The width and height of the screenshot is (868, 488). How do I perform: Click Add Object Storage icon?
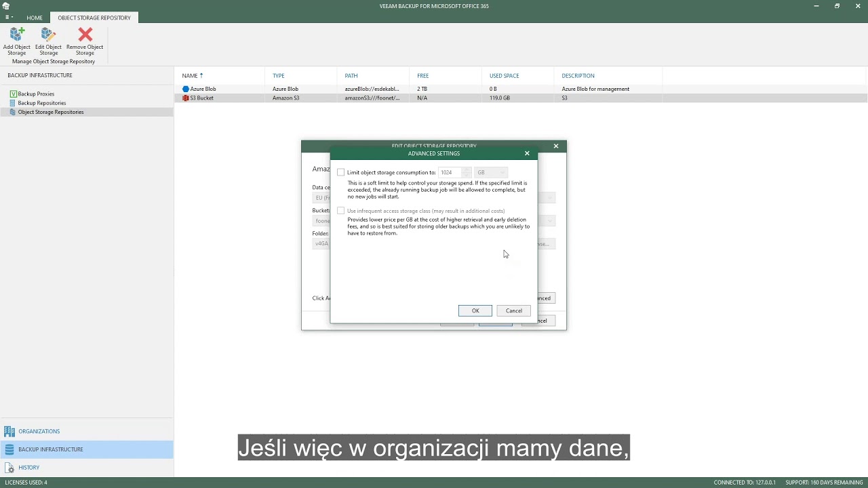coord(17,34)
